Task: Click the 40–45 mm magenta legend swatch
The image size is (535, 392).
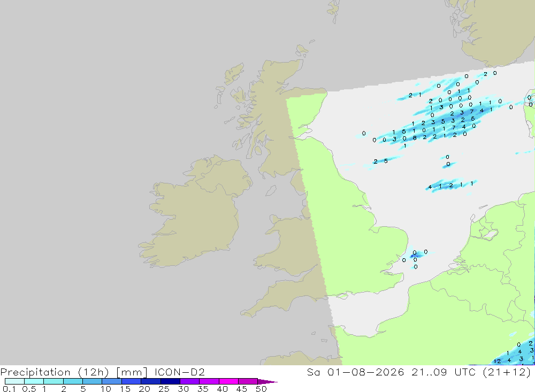Action: click(228, 381)
